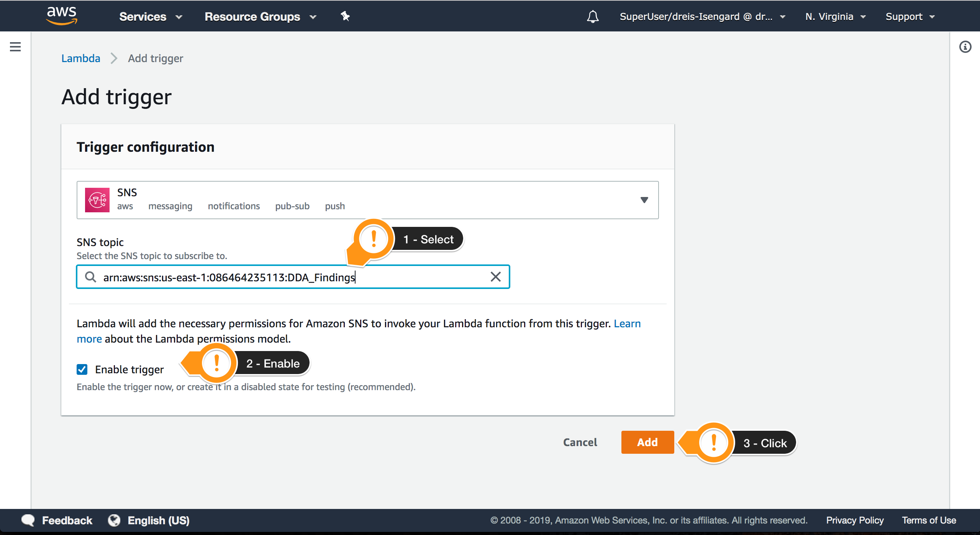The width and height of the screenshot is (980, 535).
Task: Toggle the hamburger side navigation
Action: [15, 47]
